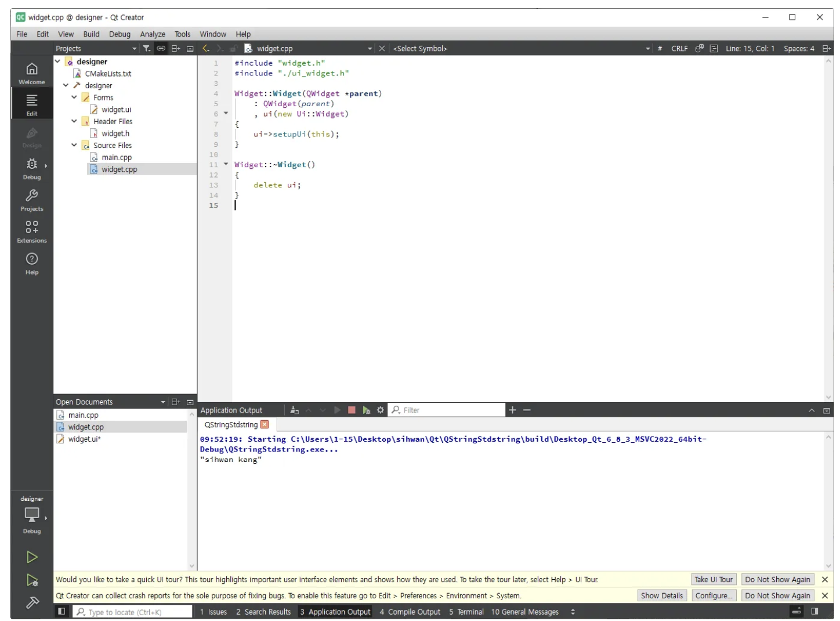Open the Extensions mode
Image resolution: width=840 pixels, height=621 pixels.
coord(32,232)
